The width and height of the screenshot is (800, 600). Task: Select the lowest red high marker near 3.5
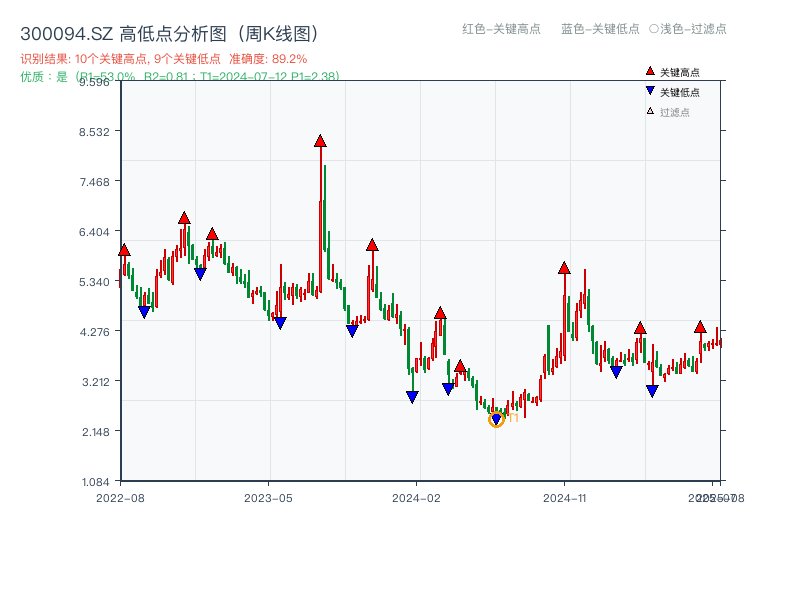(x=460, y=366)
